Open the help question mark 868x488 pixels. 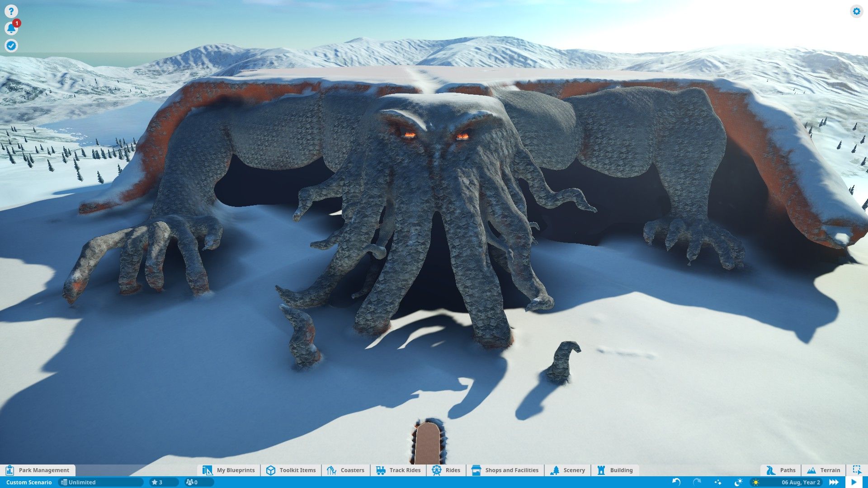coord(11,11)
